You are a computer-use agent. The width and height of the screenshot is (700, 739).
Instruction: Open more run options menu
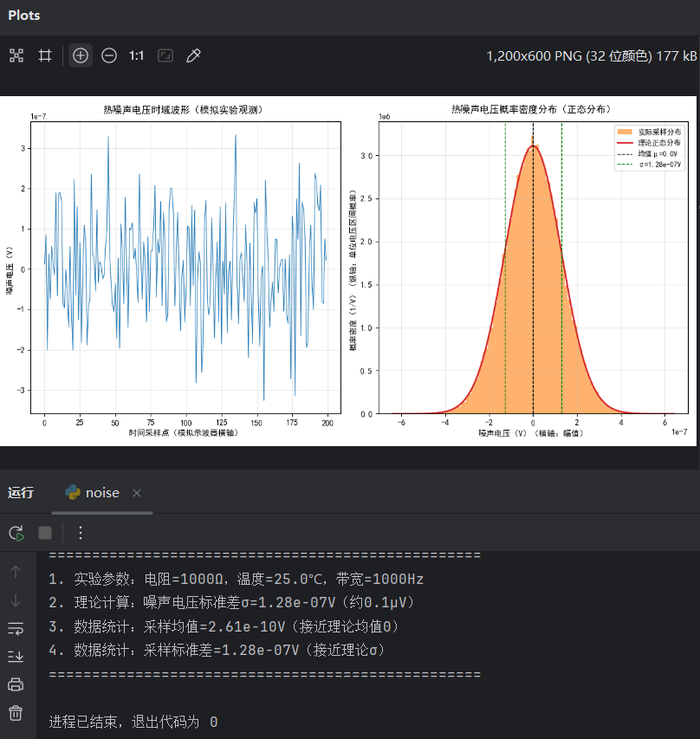point(81,533)
